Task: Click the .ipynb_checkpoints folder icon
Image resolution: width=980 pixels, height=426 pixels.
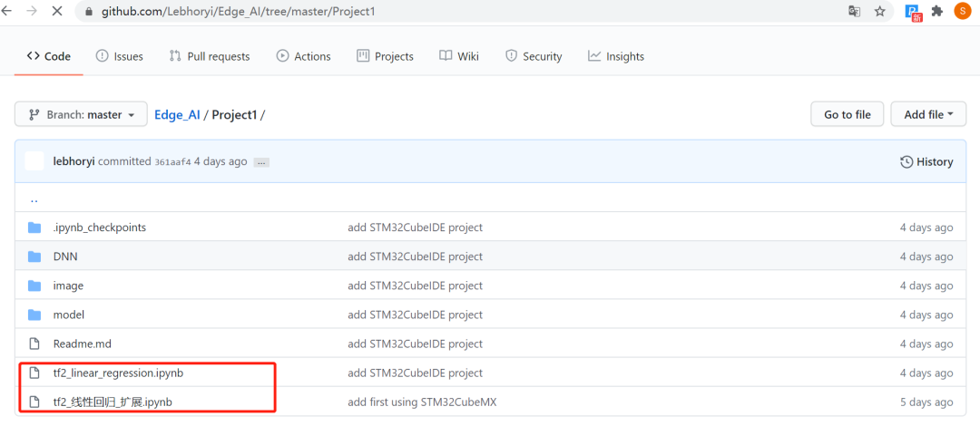Action: [34, 228]
